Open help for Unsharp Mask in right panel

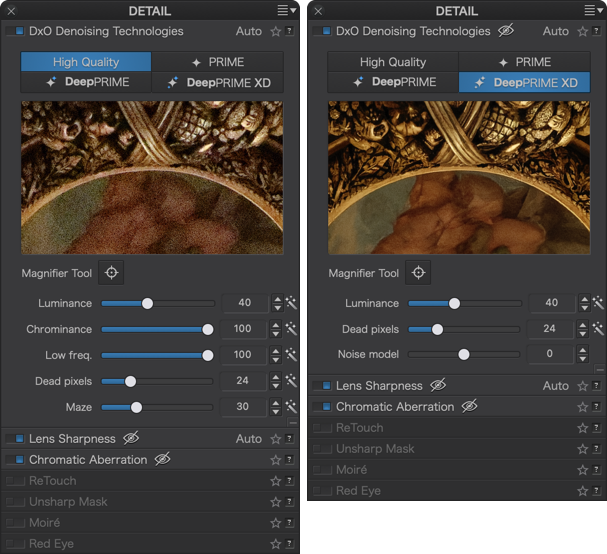pyautogui.click(x=596, y=448)
